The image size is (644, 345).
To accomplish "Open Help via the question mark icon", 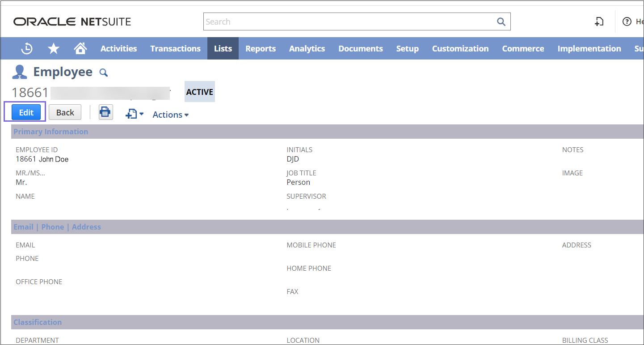I will pos(626,21).
